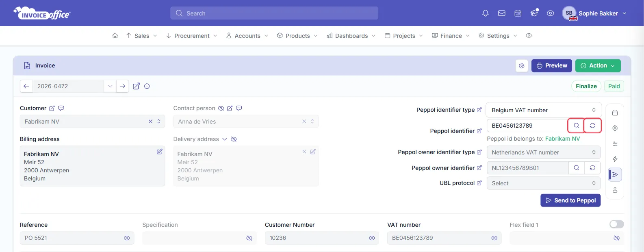
Task: Open customer comment bubble icon
Action: click(x=61, y=108)
